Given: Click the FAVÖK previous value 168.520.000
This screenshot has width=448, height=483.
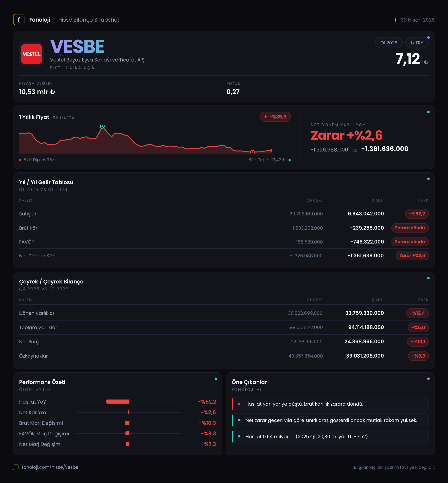Looking at the screenshot, I should coord(309,242).
